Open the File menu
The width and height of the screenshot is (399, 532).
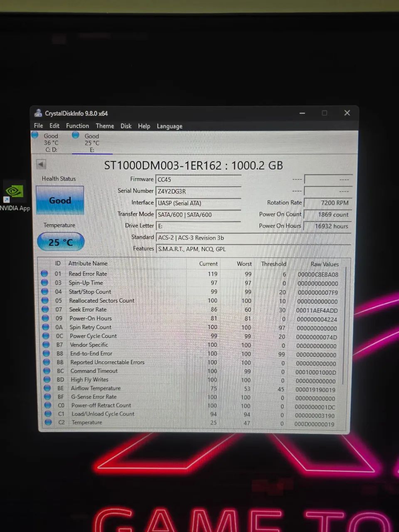coord(38,126)
